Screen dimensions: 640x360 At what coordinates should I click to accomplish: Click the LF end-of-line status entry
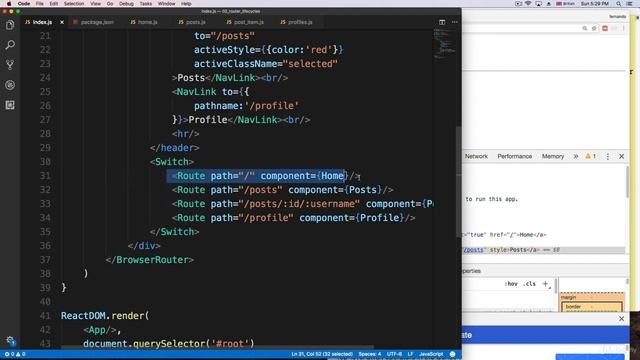410,354
